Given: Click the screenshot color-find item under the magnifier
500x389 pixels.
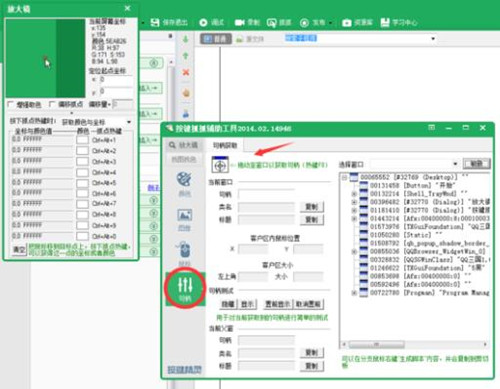Looking at the screenshot, I should pos(184,159).
